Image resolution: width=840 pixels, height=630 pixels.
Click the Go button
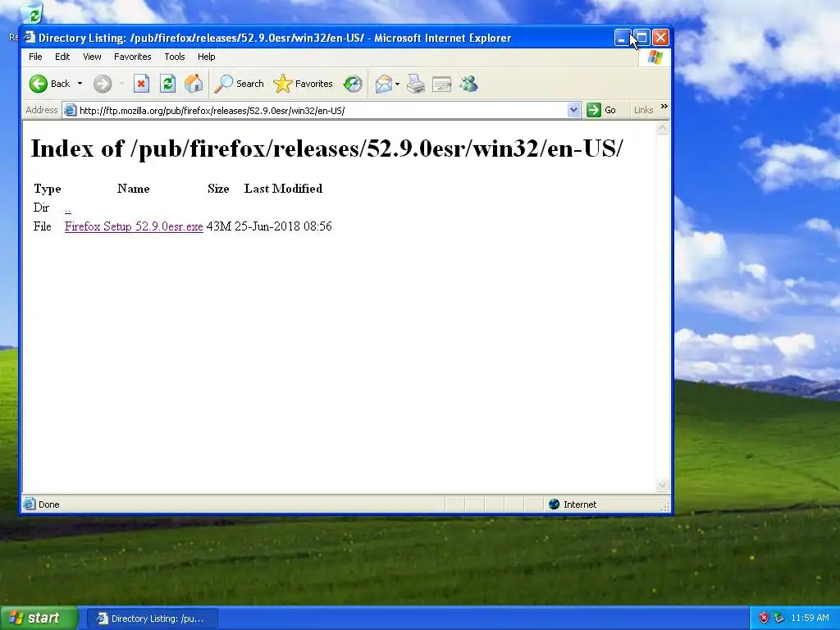601,111
